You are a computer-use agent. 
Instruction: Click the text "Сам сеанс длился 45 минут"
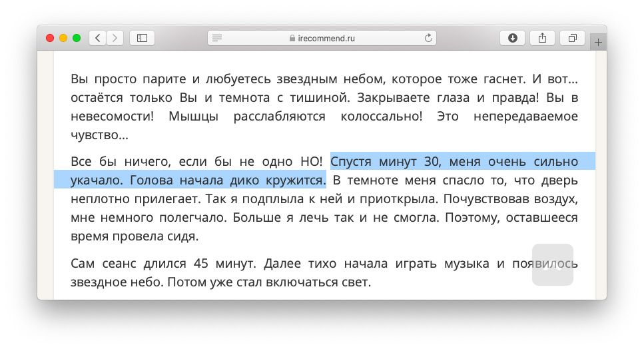click(163, 263)
